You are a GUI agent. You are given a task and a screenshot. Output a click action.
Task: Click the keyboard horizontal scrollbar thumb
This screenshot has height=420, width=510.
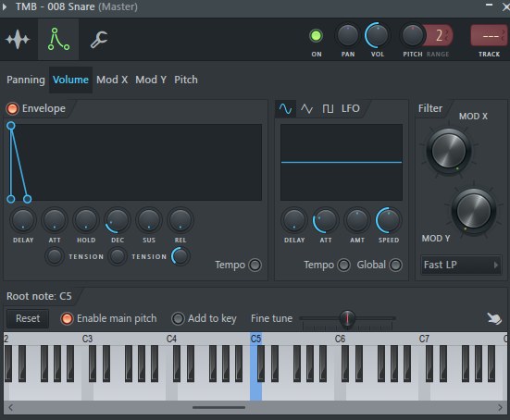(x=218, y=407)
